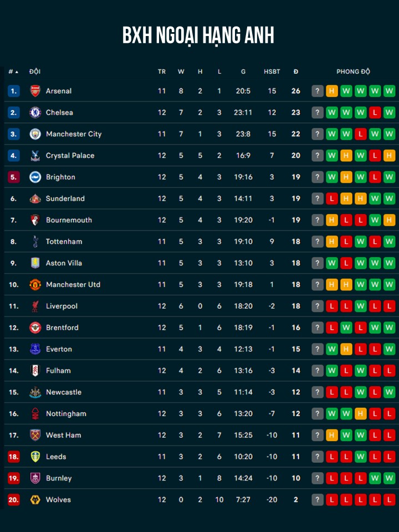Click the Wolves club crest
Image resolution: width=399 pixels, height=532 pixels.
tap(35, 500)
